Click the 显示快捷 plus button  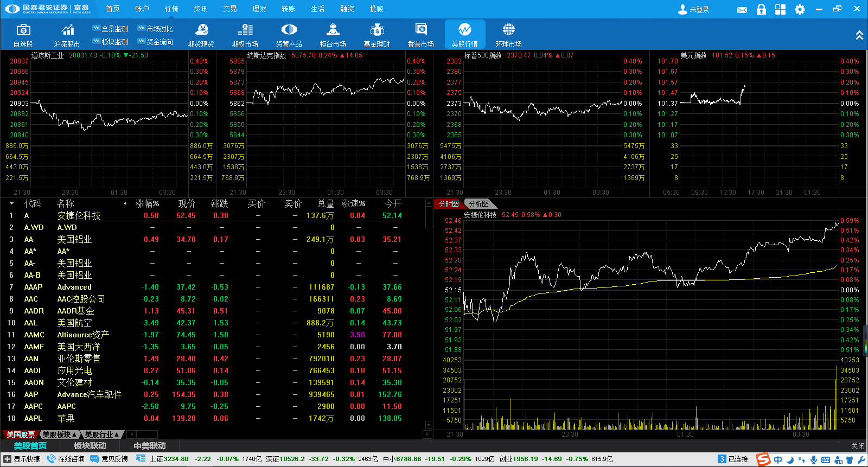pos(8,459)
